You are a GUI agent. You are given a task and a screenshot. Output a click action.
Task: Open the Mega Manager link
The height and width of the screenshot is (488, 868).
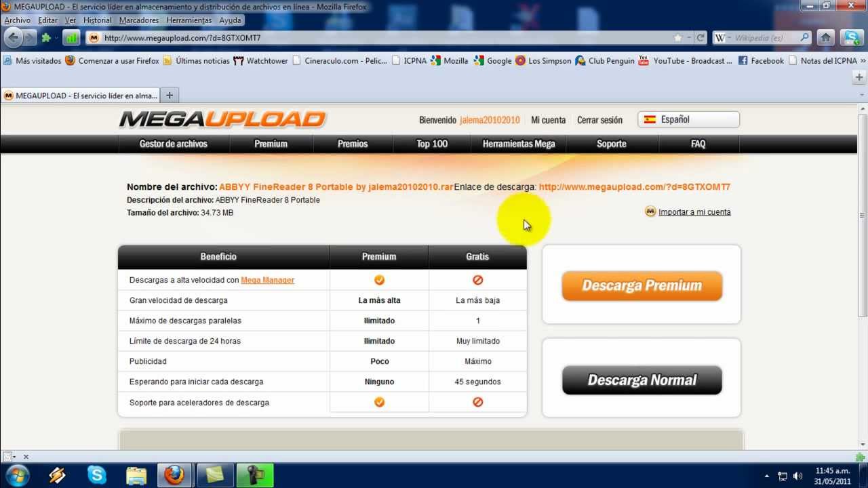coord(267,280)
